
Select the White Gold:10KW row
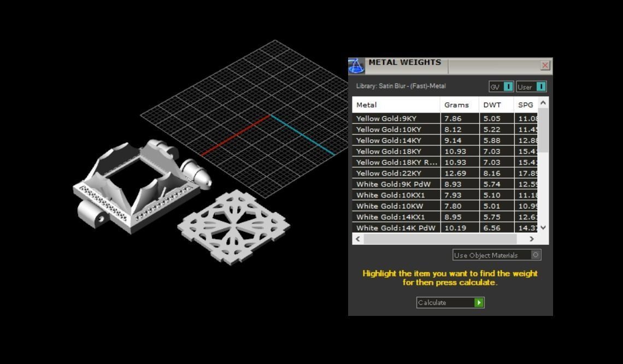(x=445, y=206)
